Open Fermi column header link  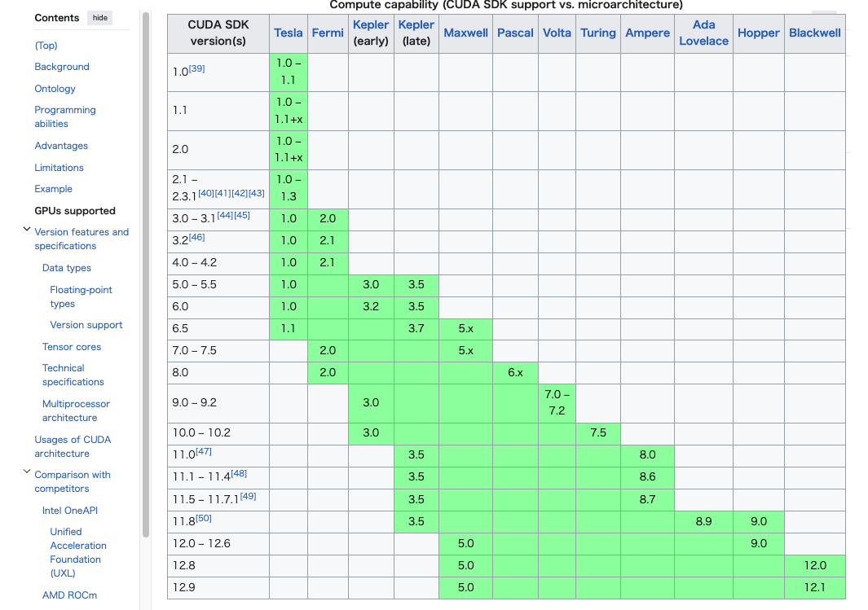328,33
